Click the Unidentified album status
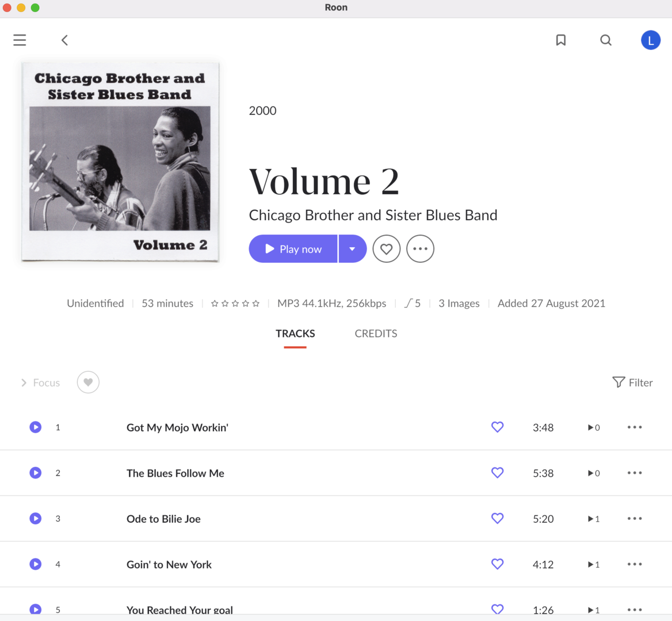 pyautogui.click(x=95, y=304)
